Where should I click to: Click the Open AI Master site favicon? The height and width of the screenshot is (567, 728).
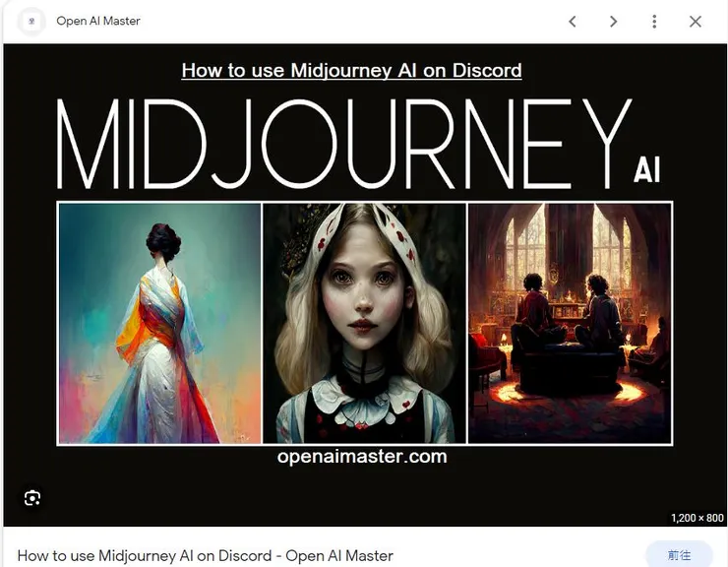(x=31, y=22)
